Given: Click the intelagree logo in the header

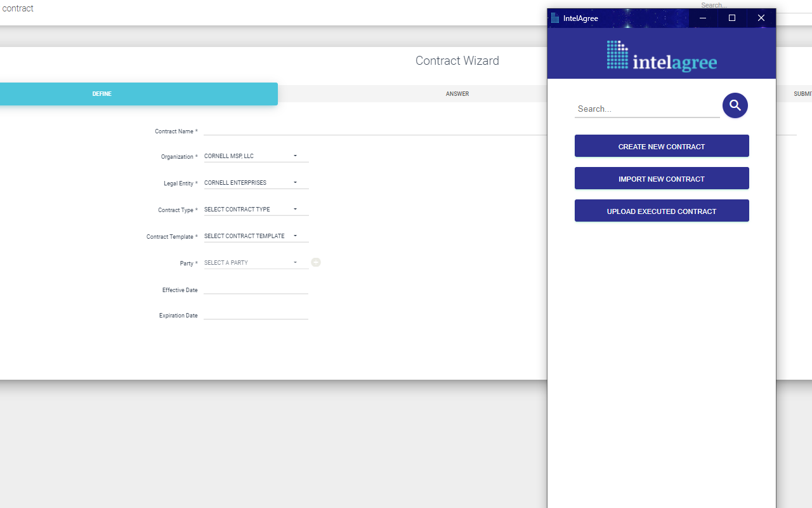Looking at the screenshot, I should click(662, 56).
